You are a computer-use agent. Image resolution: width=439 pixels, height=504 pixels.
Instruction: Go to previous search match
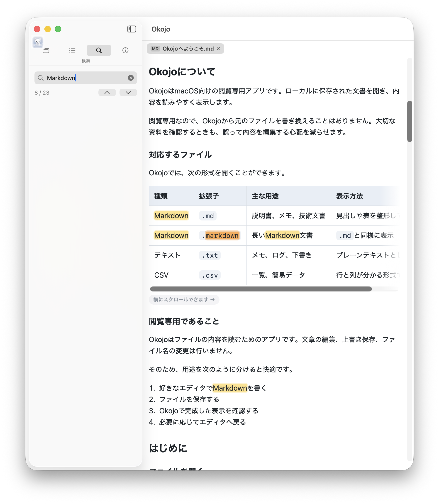107,92
